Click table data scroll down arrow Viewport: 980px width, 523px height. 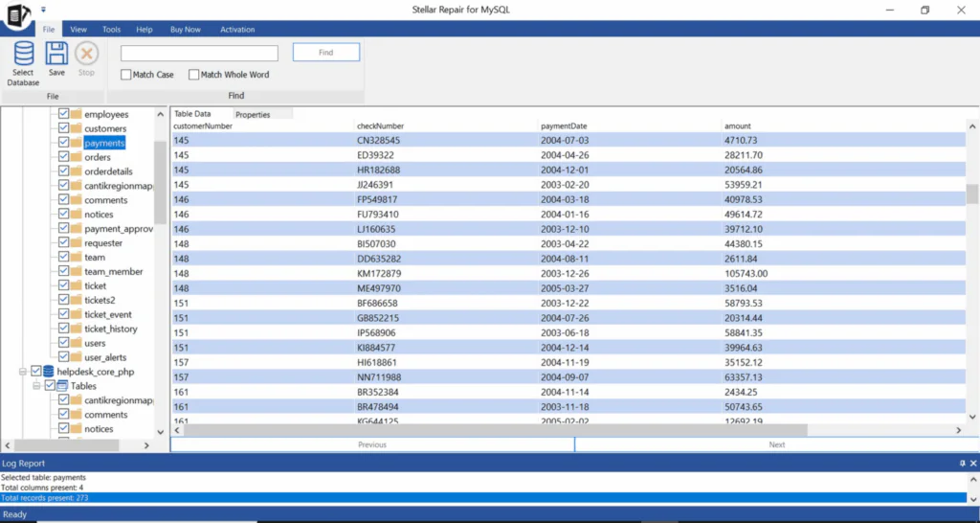click(x=972, y=417)
